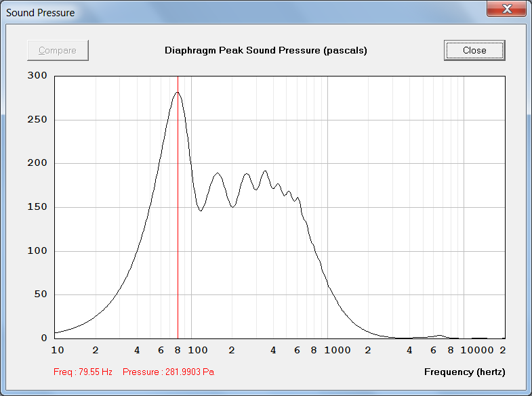Click the 250 y-axis label
Screen dimensions: 532x396
pos(37,119)
